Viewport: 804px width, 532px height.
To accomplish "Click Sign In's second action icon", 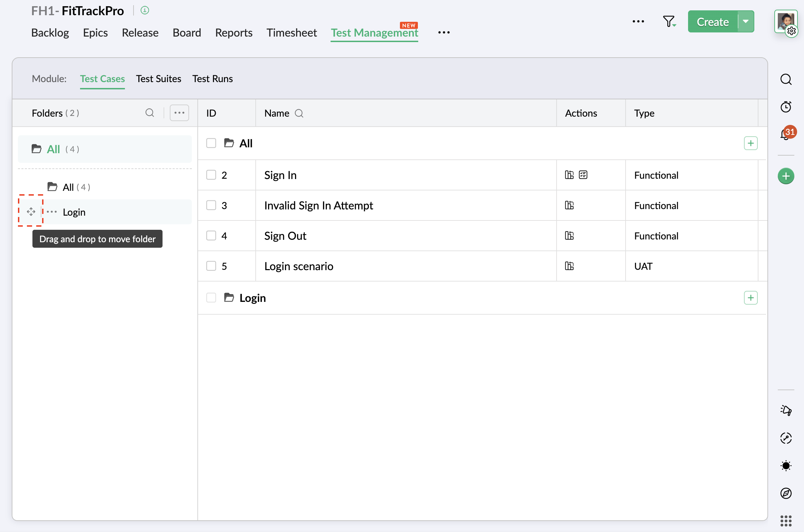I will [583, 175].
